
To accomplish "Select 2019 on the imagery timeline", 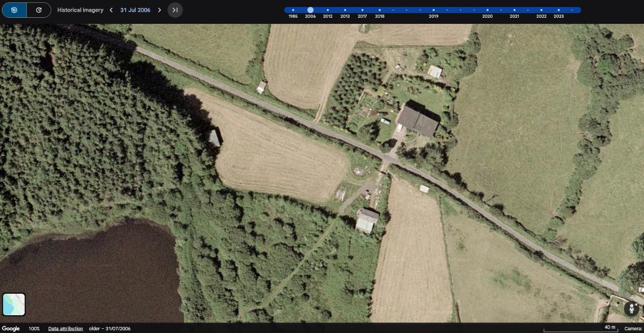I will pos(433,9).
